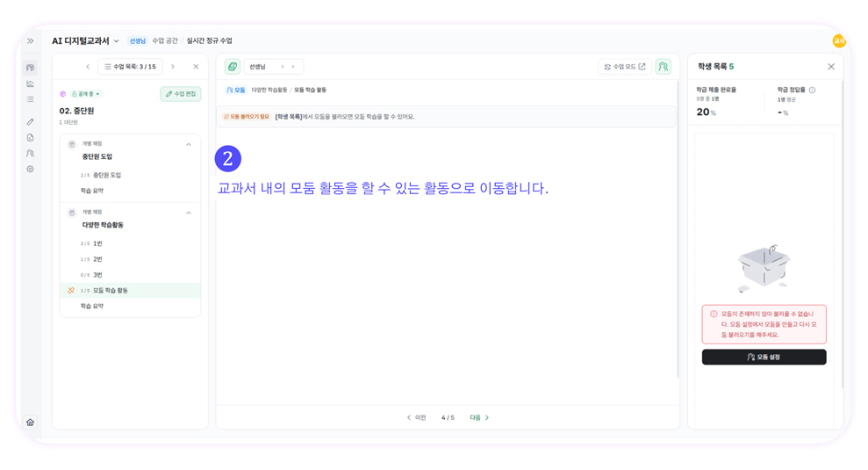Click the 수업 공간 breadcrumb
Viewport: 868px width, 470px height.
[165, 41]
